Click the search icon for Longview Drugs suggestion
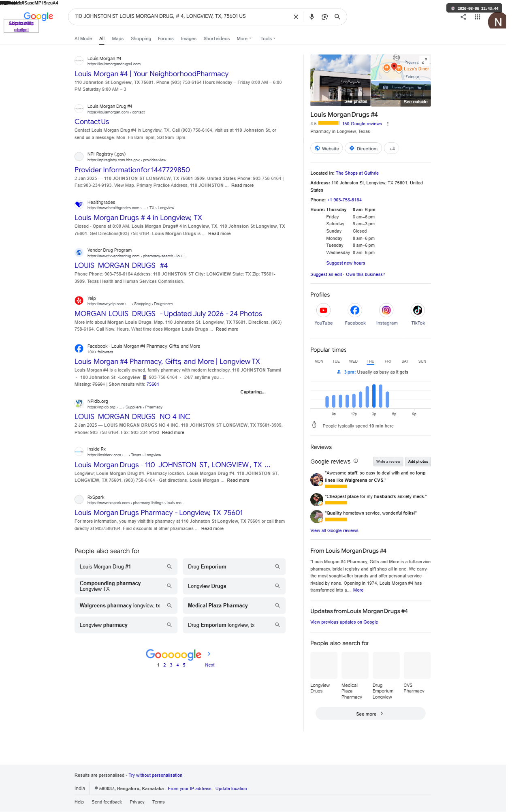This screenshot has height=812, width=512. click(277, 586)
